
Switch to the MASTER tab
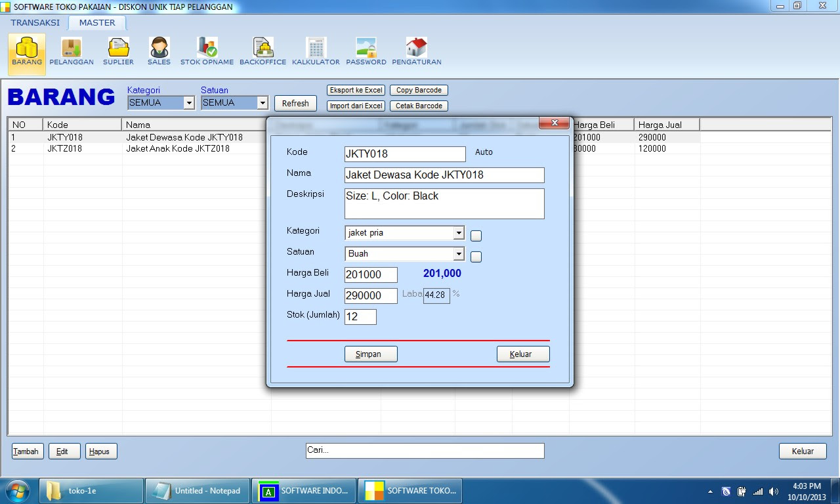(97, 22)
